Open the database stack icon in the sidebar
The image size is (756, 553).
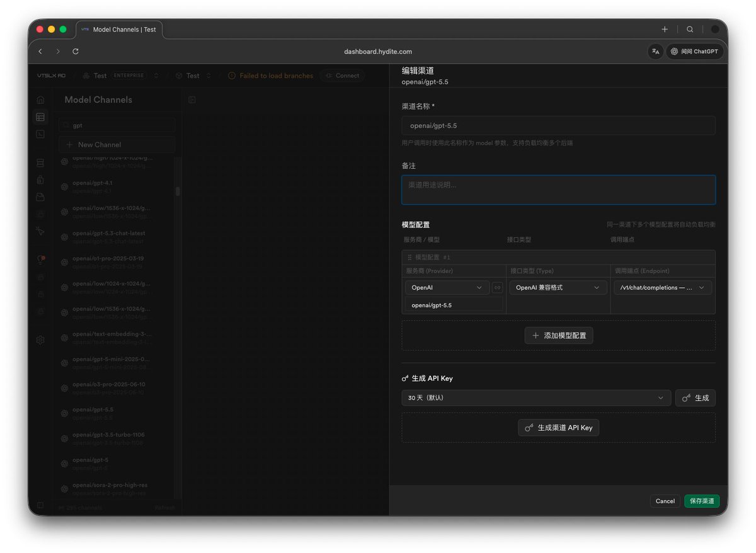click(x=40, y=163)
